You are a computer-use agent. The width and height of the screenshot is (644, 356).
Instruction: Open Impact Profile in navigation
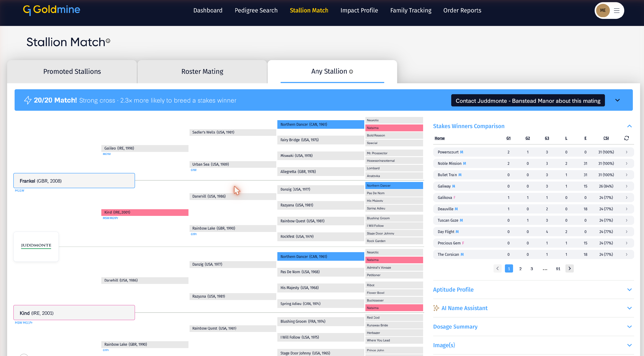[359, 10]
